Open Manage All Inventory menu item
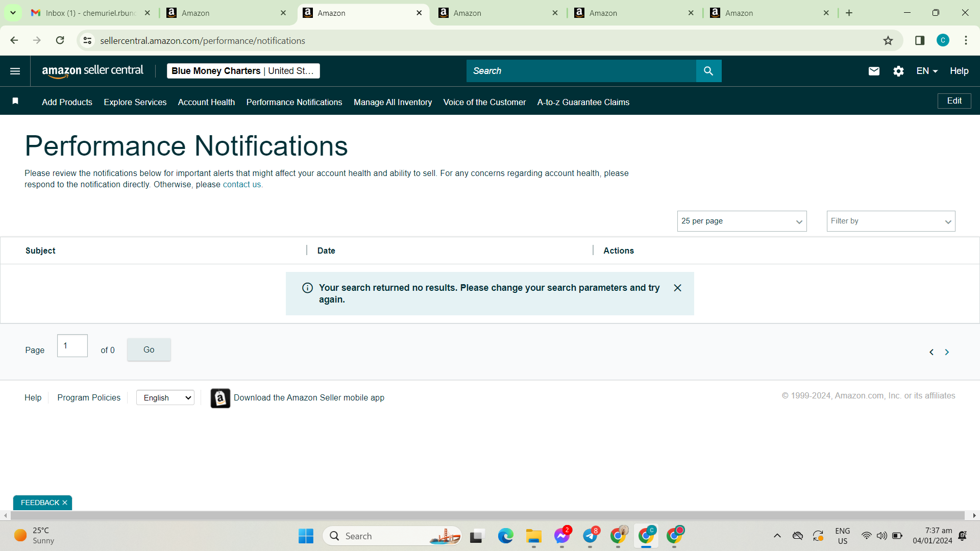The image size is (980, 551). [x=393, y=102]
